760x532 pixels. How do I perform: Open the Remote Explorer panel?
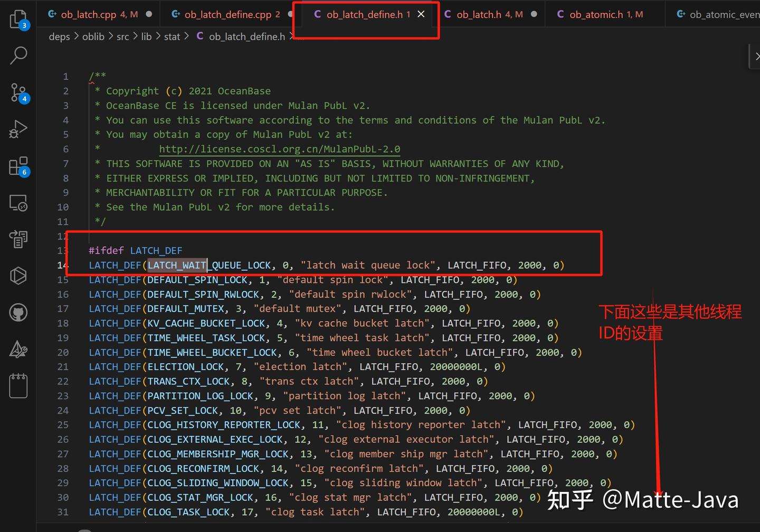click(x=18, y=203)
